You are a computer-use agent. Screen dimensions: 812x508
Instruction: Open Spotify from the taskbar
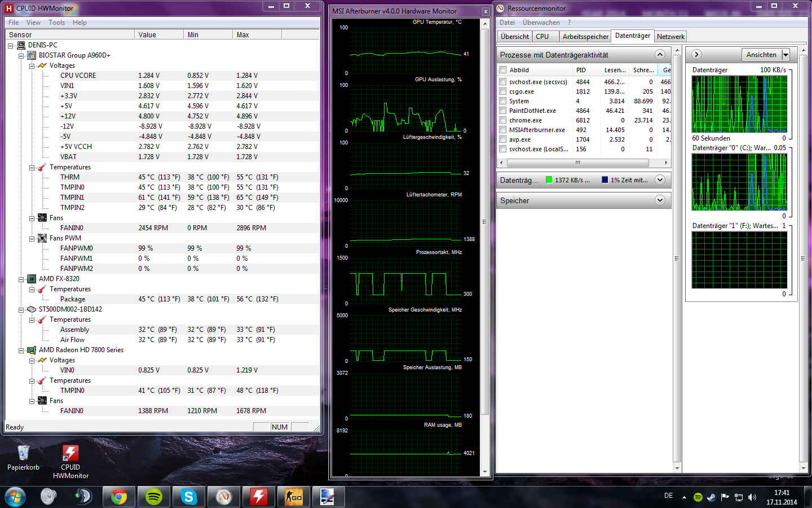click(154, 497)
